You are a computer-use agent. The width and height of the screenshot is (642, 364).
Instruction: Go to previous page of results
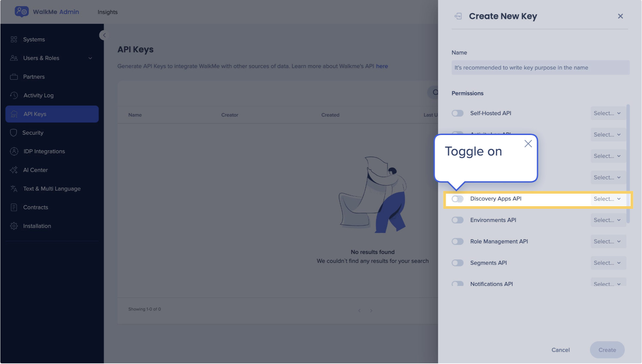click(x=359, y=310)
